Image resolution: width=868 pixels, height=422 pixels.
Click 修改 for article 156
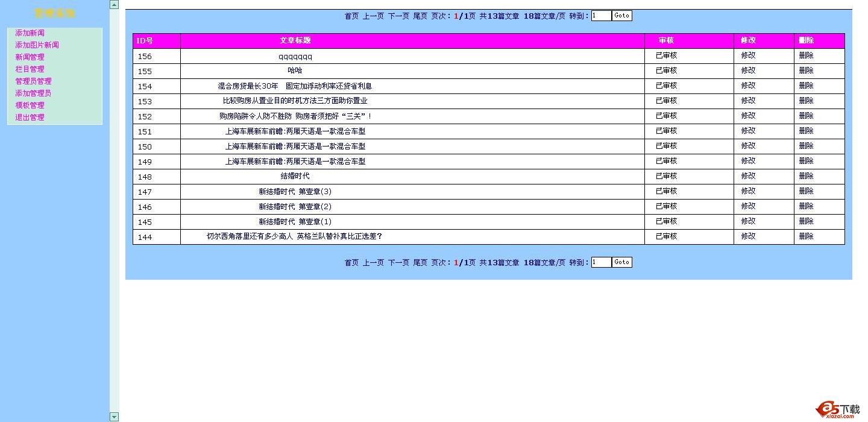748,55
